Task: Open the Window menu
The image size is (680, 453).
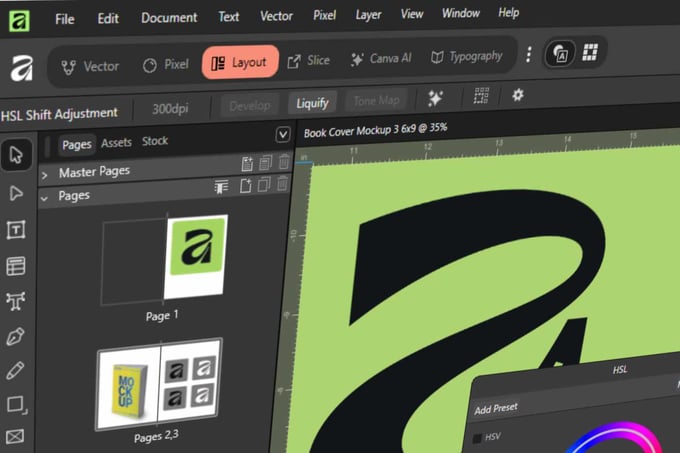Action: [x=461, y=13]
